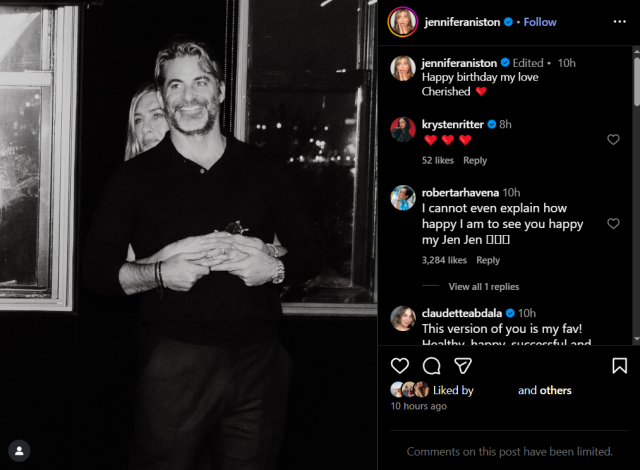This screenshot has width=640, height=470.
Task: Open comment bubble icon below post
Action: (431, 366)
